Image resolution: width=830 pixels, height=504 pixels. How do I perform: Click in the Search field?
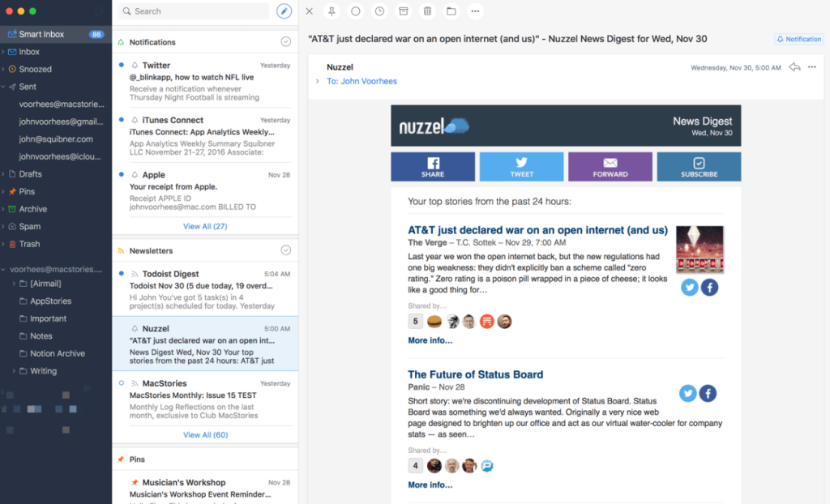pyautogui.click(x=194, y=11)
